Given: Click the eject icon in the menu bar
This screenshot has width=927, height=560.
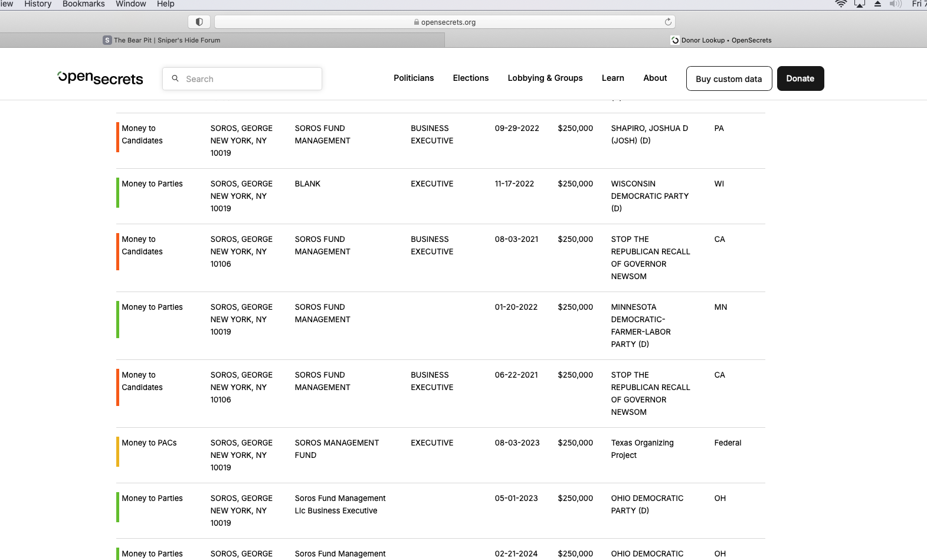Looking at the screenshot, I should [877, 4].
